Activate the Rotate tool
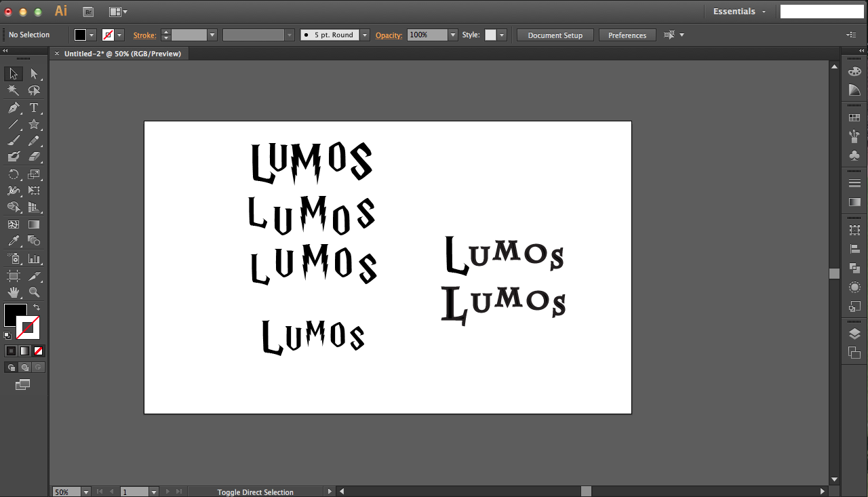 [14, 174]
